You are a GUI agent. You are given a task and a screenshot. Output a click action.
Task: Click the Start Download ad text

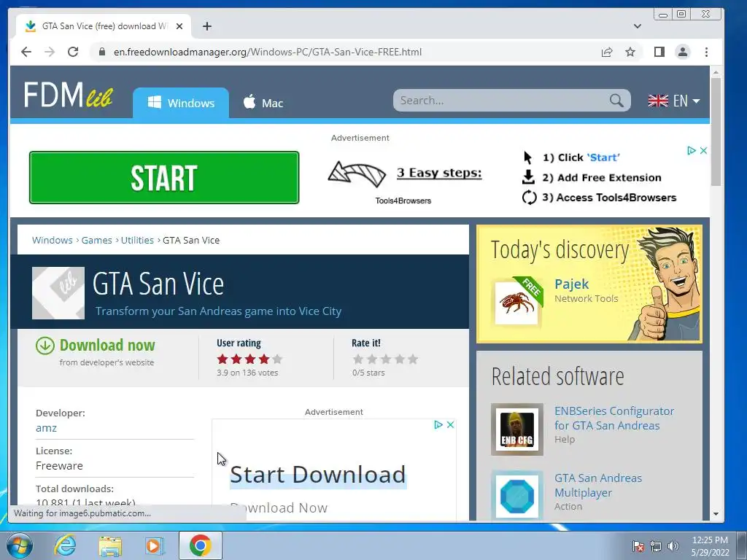[x=318, y=475]
